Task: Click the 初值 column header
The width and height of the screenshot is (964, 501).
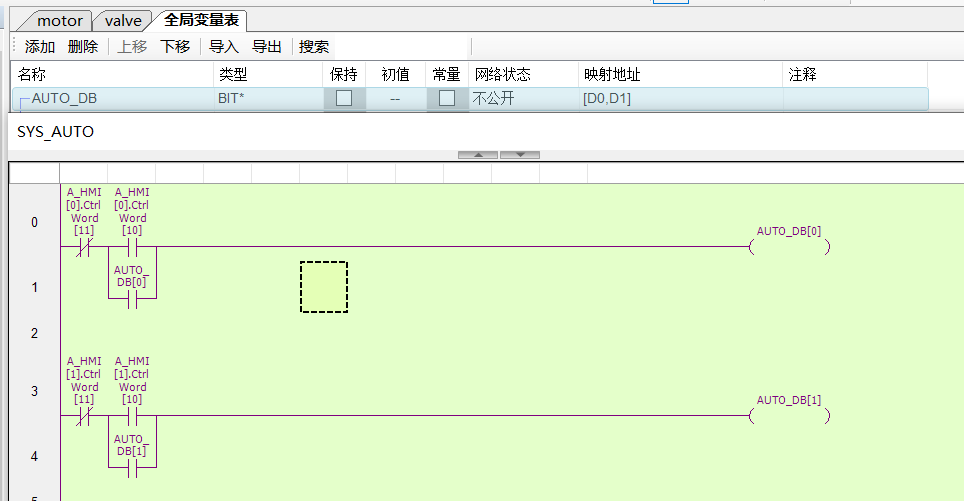Action: pyautogui.click(x=395, y=74)
